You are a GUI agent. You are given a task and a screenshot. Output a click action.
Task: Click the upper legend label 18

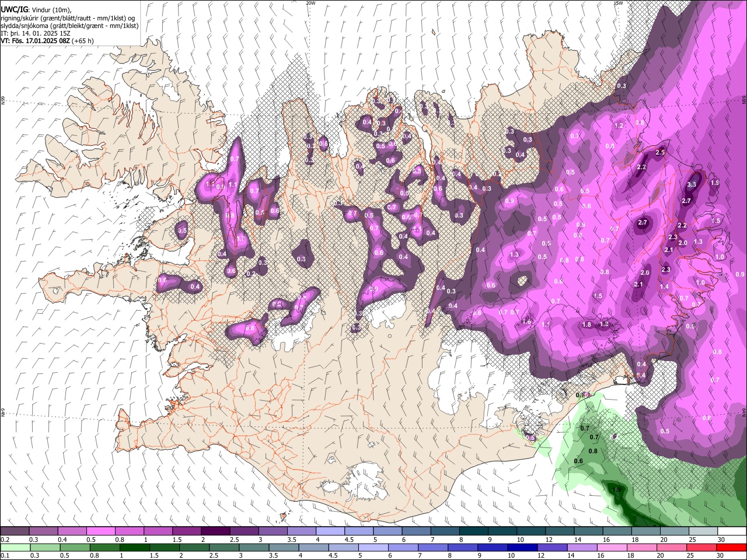[635, 540]
